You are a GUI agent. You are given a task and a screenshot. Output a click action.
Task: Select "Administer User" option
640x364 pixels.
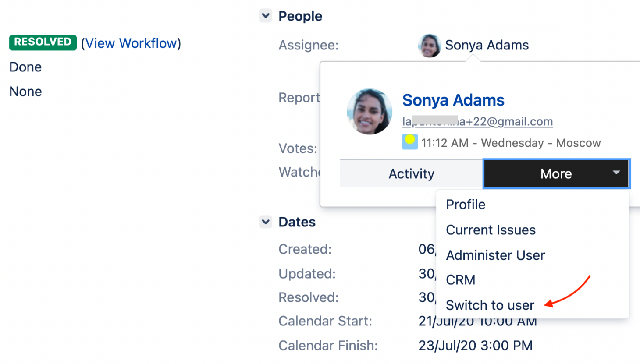coord(495,255)
